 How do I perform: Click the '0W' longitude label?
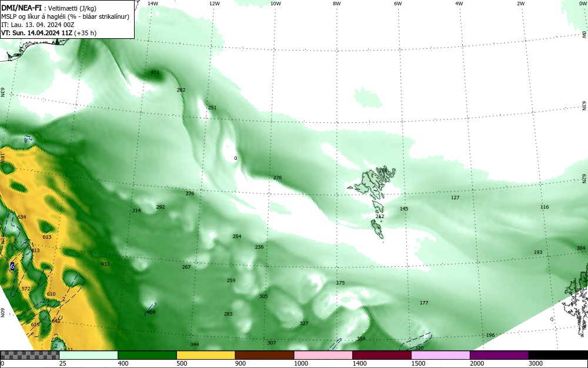point(582,4)
